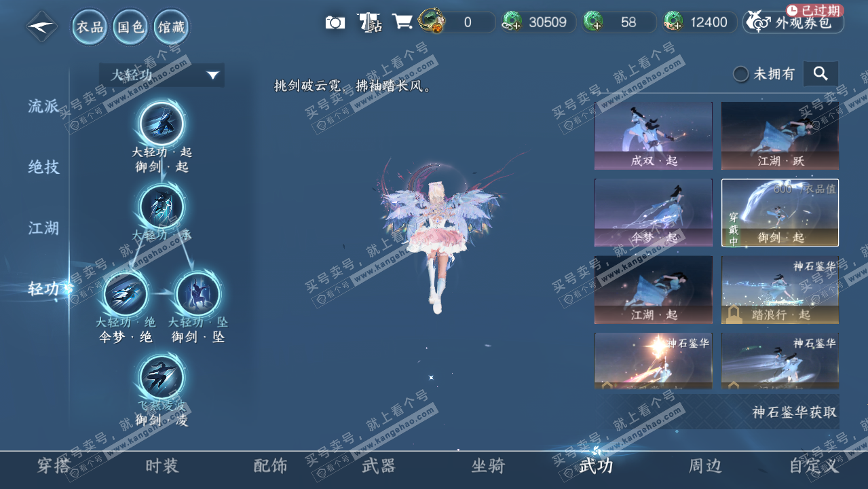Choose the locked 踏浪行·起 thumbnail

tap(780, 290)
